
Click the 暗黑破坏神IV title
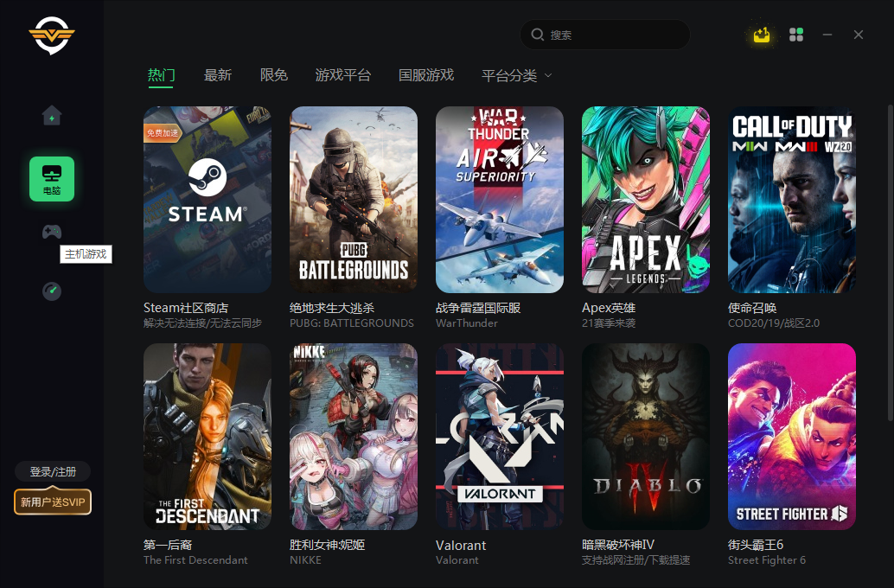coord(618,545)
